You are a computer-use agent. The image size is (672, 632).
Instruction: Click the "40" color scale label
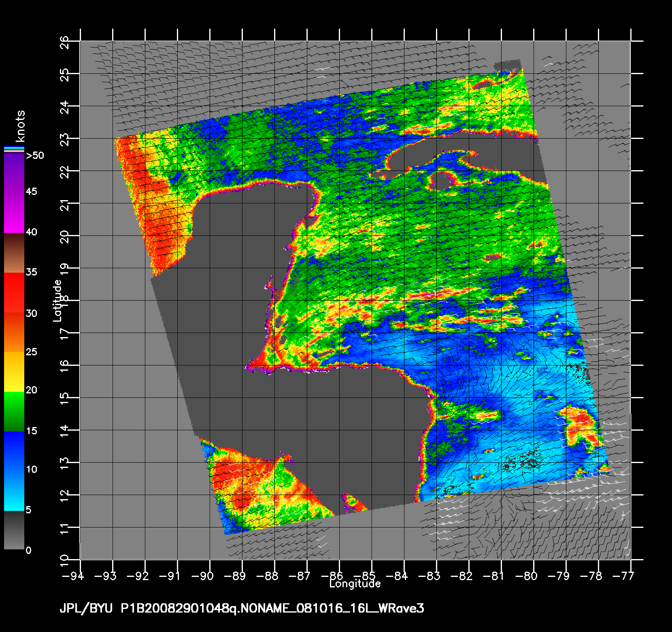pyautogui.click(x=32, y=232)
